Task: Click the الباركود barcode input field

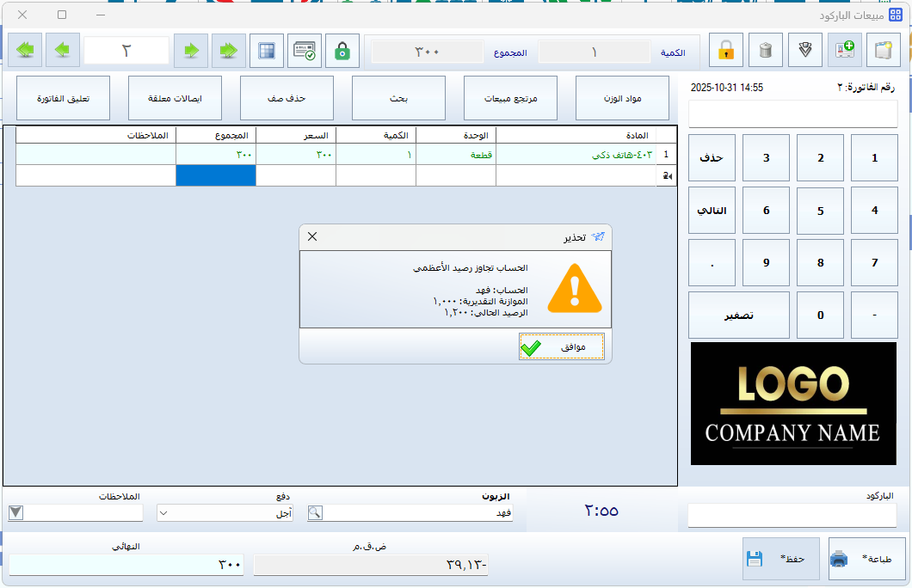Action: [x=792, y=516]
